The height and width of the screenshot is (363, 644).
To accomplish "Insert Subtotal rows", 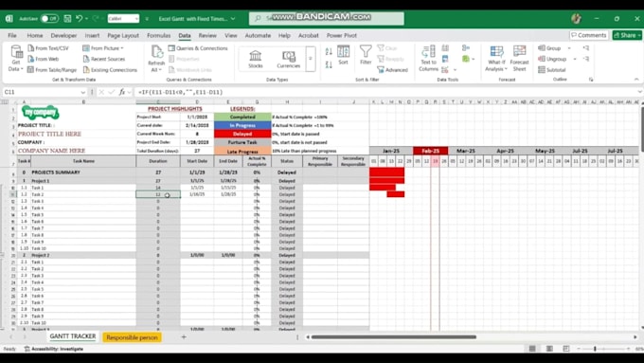I will 552,70.
